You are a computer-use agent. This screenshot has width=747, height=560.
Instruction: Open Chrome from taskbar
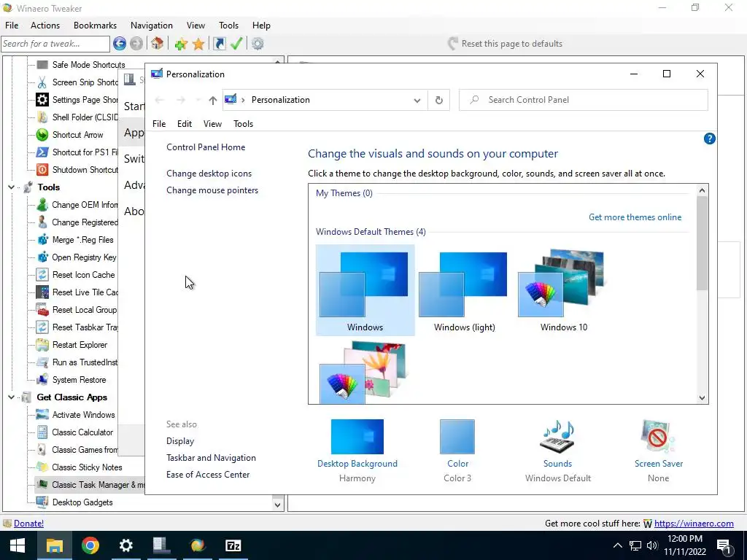point(90,545)
